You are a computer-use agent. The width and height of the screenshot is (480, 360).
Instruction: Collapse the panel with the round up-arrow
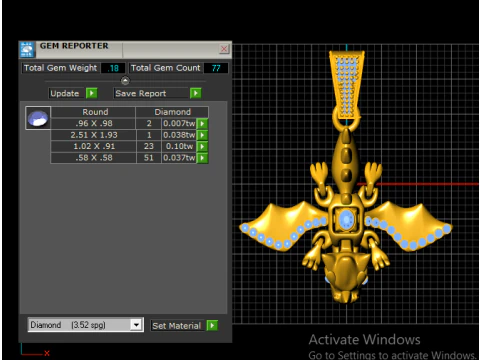125,81
